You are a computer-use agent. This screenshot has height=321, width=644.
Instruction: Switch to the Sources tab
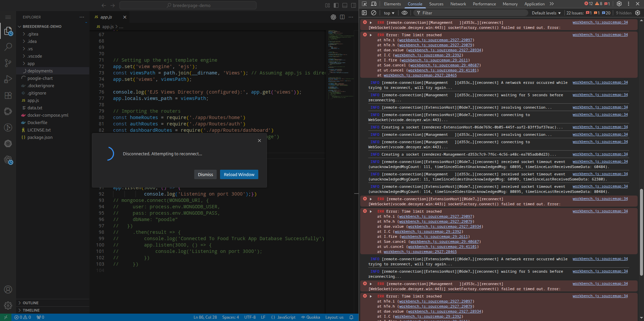(x=436, y=4)
